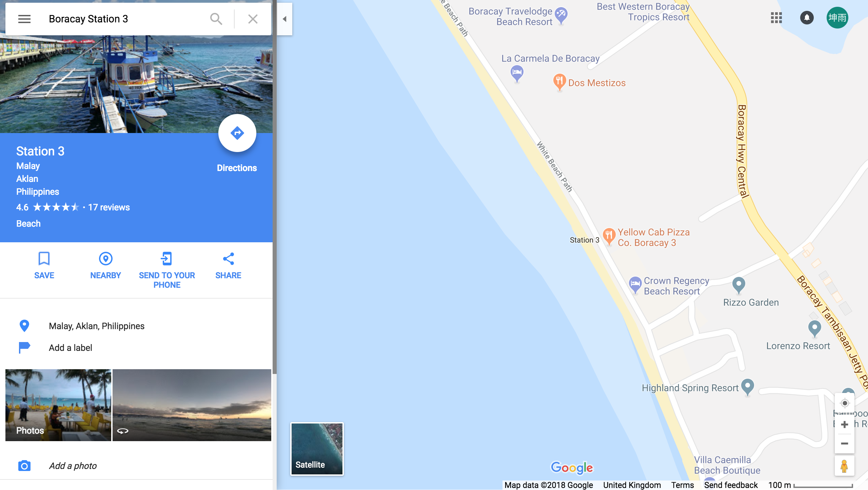Click the Directions arrow button
Image resolution: width=868 pixels, height=490 pixels.
(x=237, y=133)
